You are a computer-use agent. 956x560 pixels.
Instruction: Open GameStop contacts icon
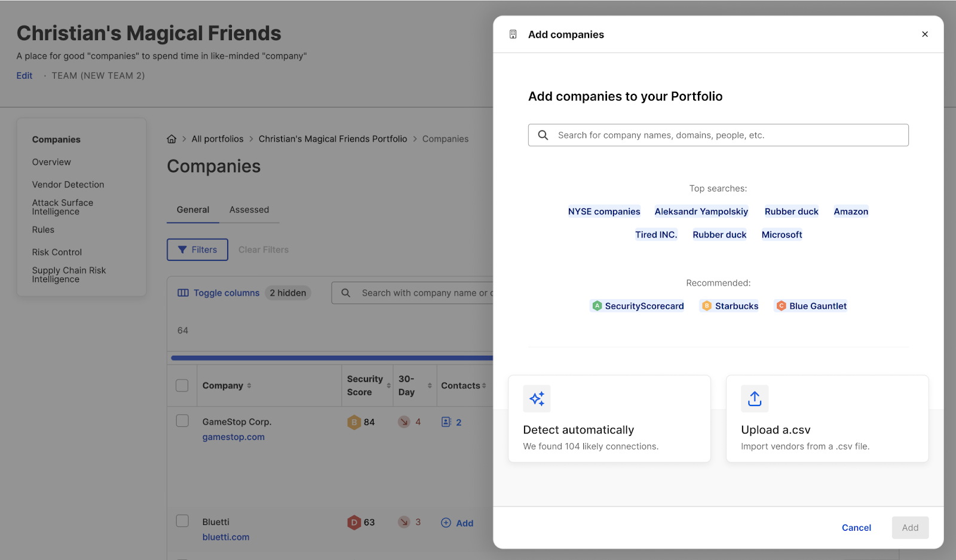tap(446, 422)
